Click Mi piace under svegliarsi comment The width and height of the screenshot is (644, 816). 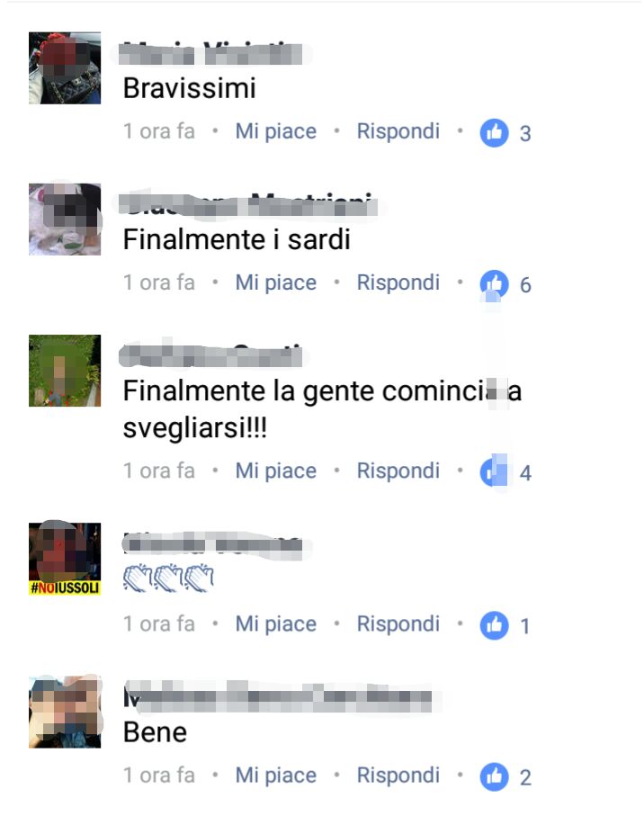tap(276, 471)
